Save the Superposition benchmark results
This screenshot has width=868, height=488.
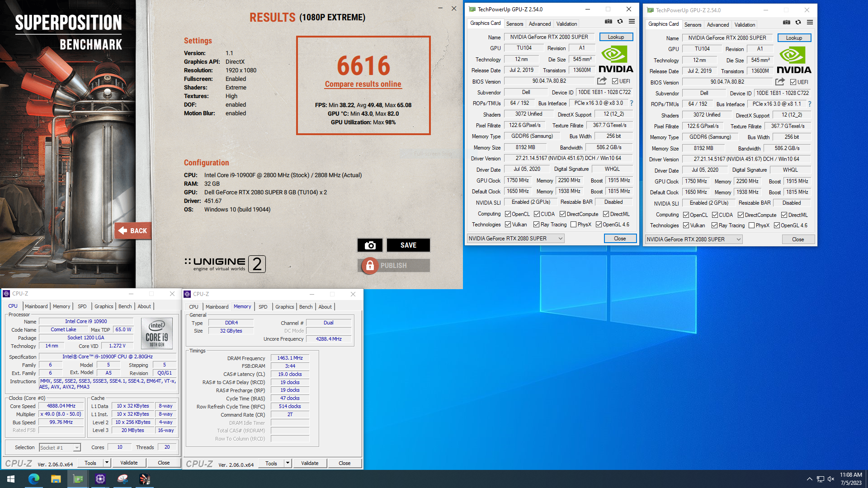(408, 245)
